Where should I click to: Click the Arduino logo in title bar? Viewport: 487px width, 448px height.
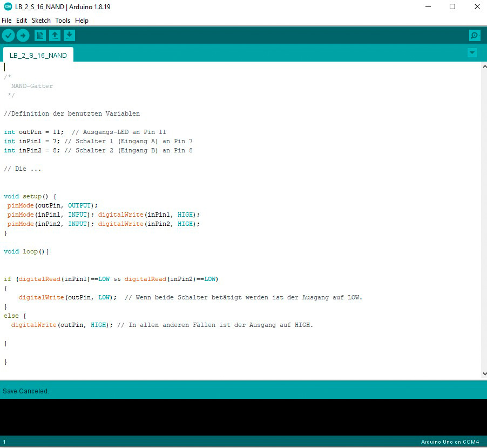click(6, 7)
